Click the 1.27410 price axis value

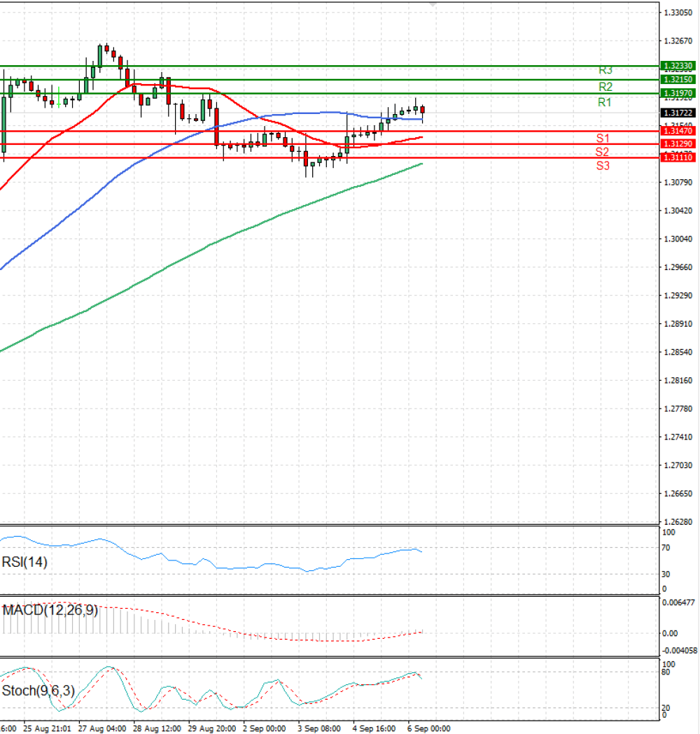click(678, 437)
